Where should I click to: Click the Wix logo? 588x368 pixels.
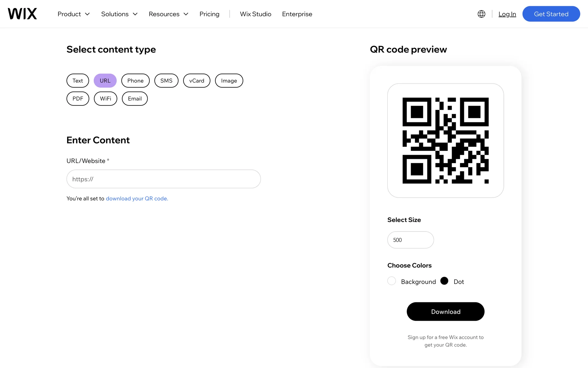pos(22,14)
